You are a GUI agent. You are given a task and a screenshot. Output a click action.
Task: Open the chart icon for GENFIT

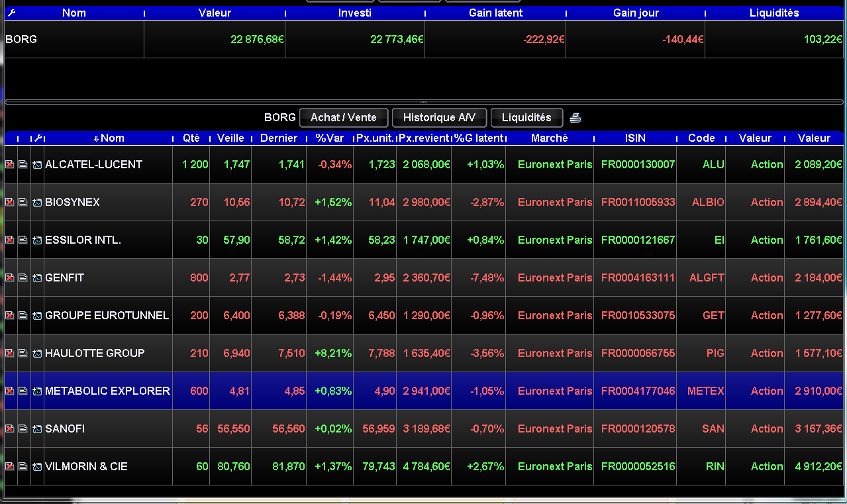tap(37, 277)
